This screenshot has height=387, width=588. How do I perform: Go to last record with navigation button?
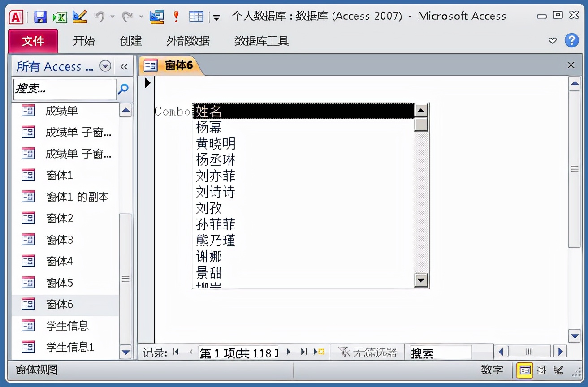(304, 352)
